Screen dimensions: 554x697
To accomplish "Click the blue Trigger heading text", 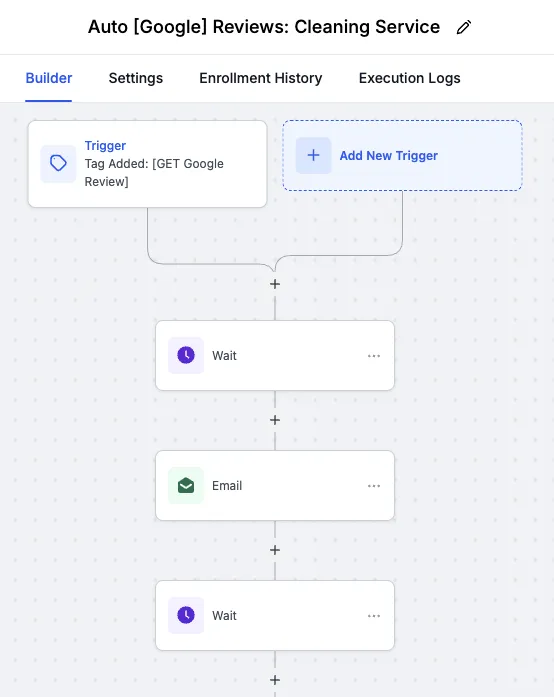I will [105, 145].
